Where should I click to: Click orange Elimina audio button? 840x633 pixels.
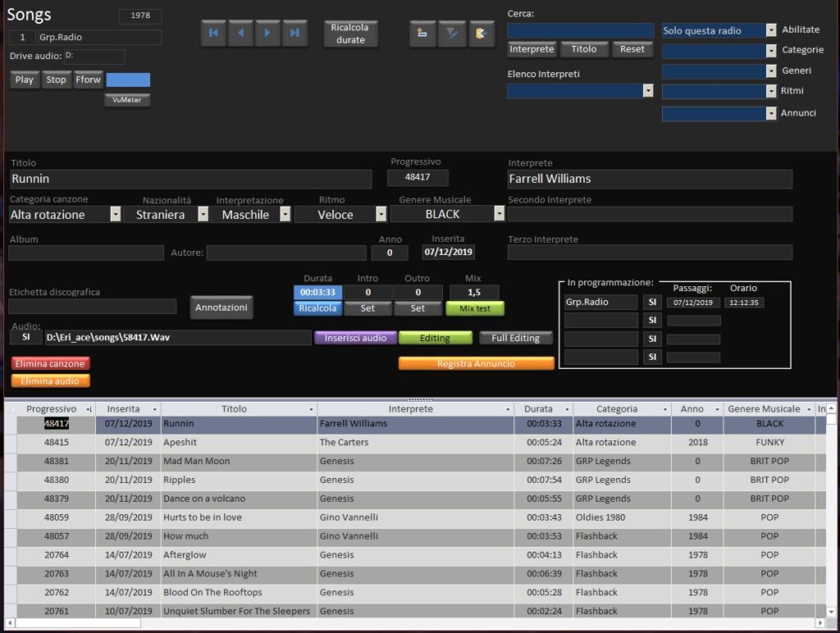50,381
